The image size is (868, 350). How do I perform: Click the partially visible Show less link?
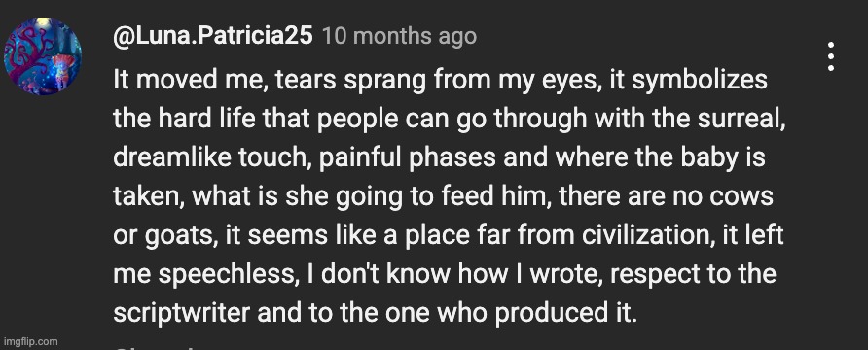(155, 348)
